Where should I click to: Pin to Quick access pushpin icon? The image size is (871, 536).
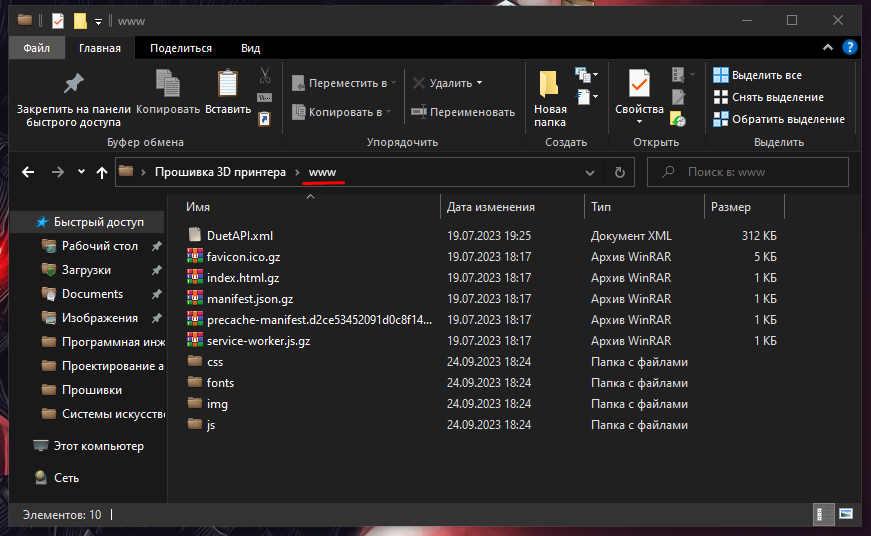tap(73, 83)
